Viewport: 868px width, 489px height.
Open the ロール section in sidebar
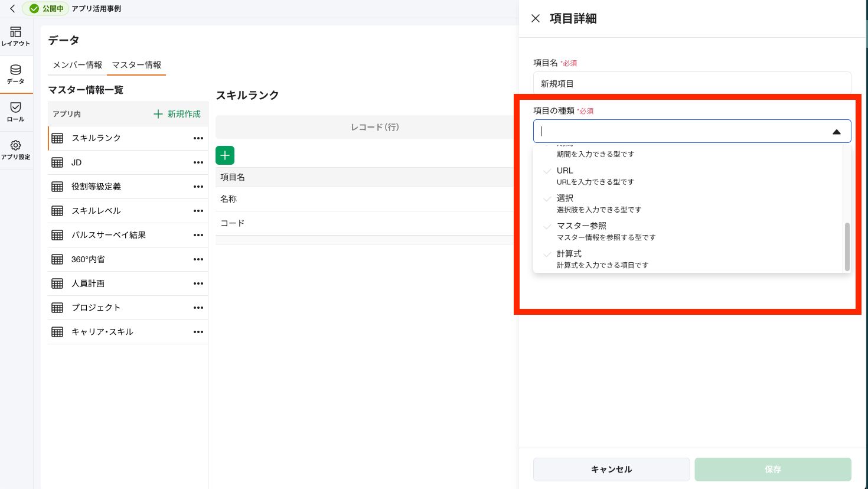click(17, 112)
